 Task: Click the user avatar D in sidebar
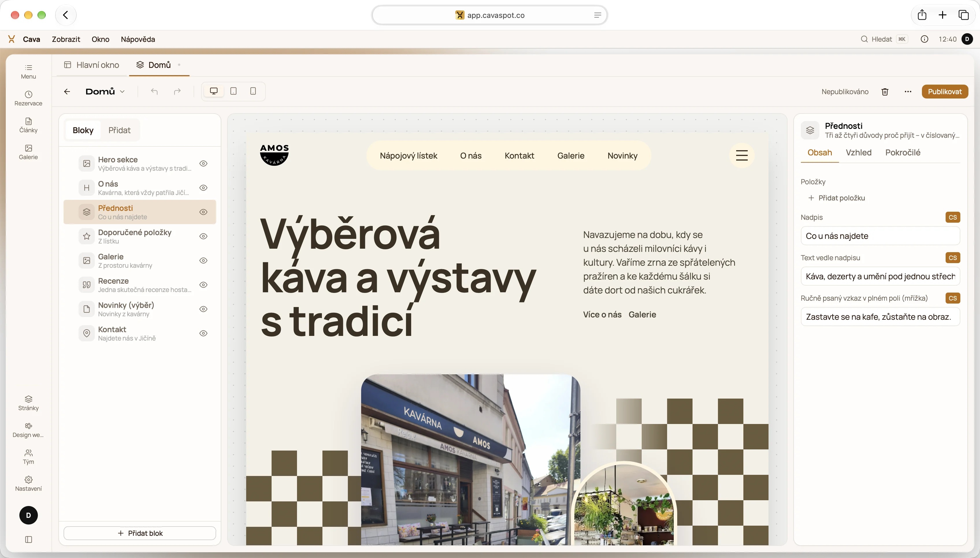click(28, 516)
